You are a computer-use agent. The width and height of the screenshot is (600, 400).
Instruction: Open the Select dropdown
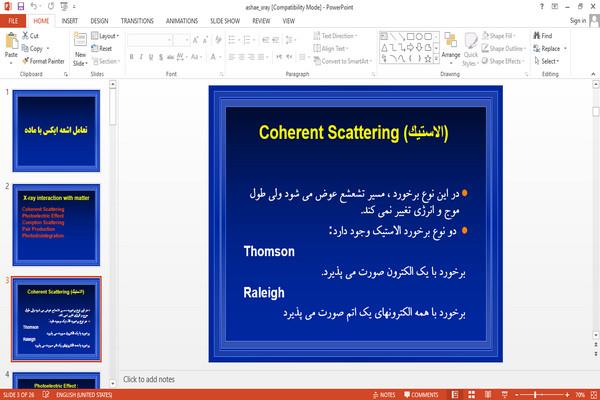click(x=546, y=61)
